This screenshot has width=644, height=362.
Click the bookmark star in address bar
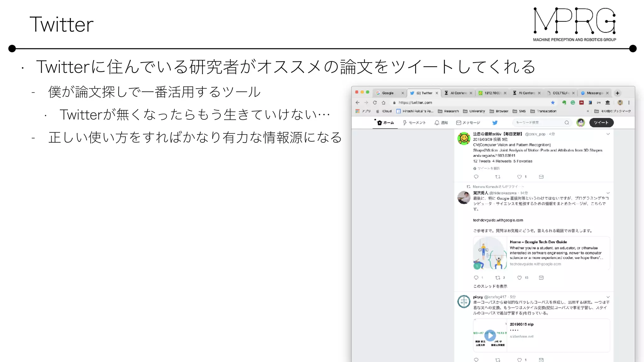[553, 102]
